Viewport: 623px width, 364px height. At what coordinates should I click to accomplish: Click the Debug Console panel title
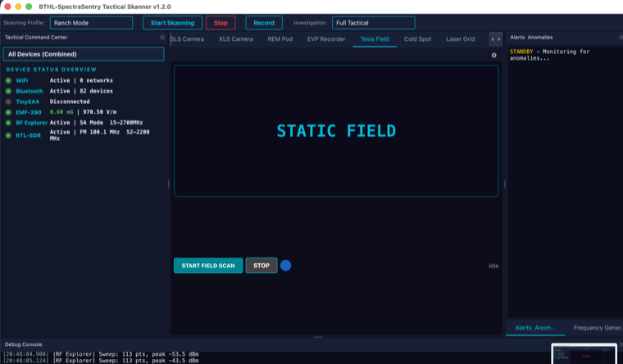click(24, 344)
